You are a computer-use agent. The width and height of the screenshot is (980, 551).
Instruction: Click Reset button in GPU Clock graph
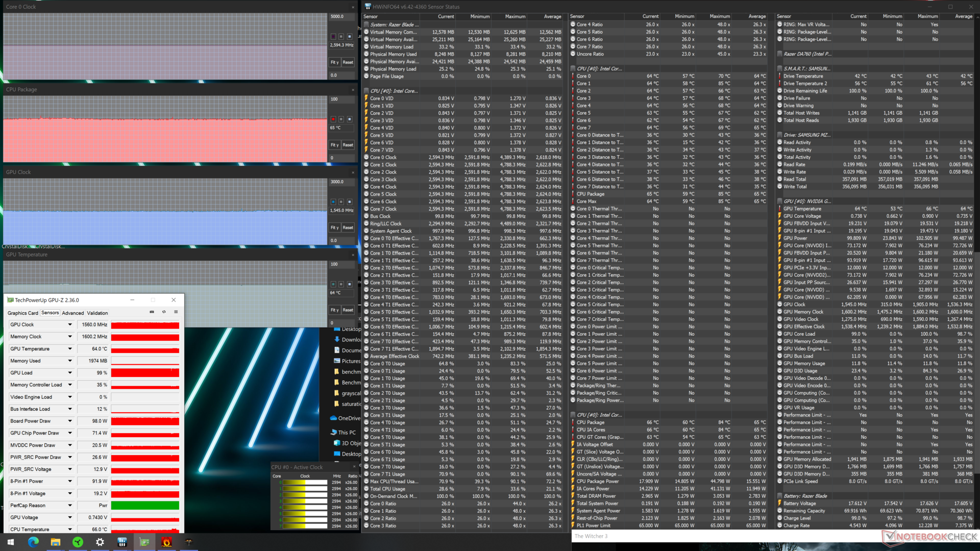pyautogui.click(x=348, y=228)
